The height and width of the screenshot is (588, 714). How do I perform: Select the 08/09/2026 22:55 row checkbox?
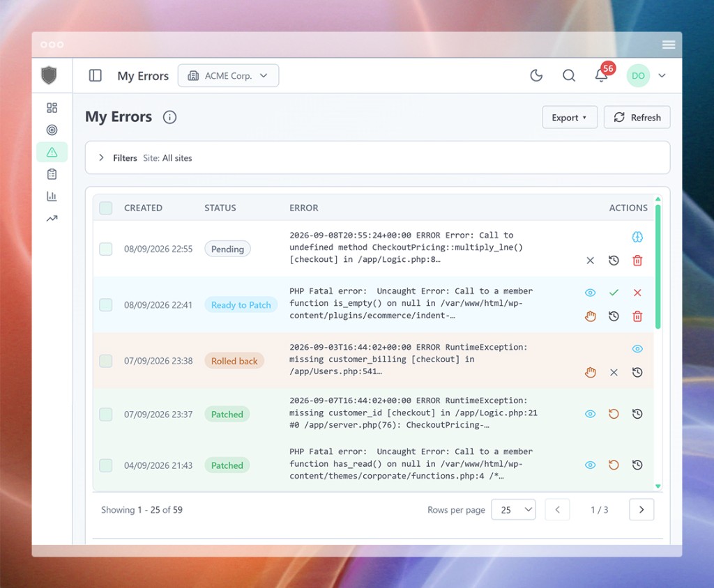click(x=106, y=249)
